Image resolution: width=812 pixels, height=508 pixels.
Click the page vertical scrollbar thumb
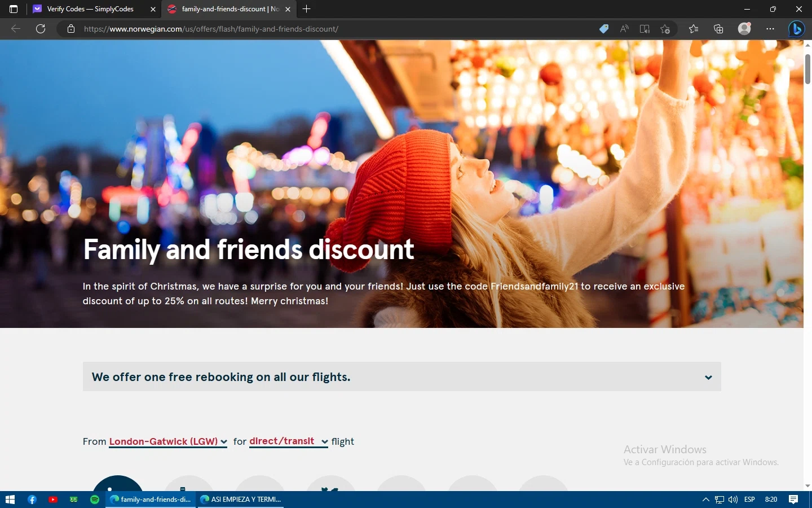[807, 69]
